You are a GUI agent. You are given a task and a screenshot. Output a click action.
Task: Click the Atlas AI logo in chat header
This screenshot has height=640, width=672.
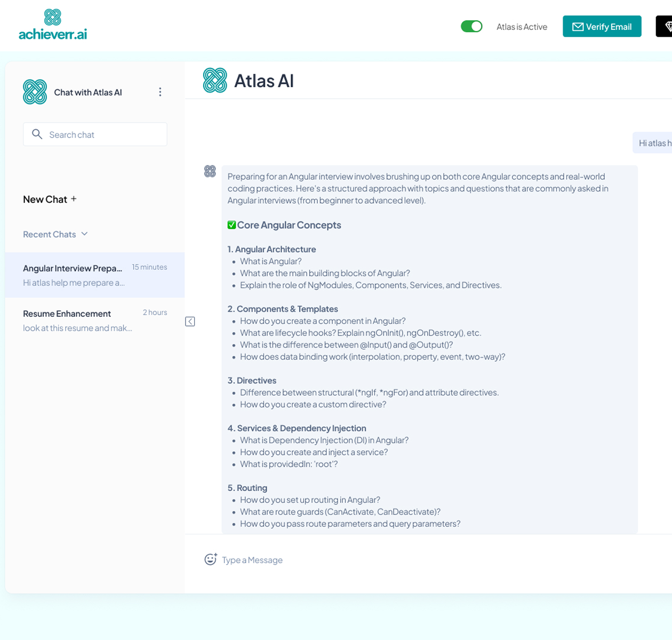pos(215,81)
